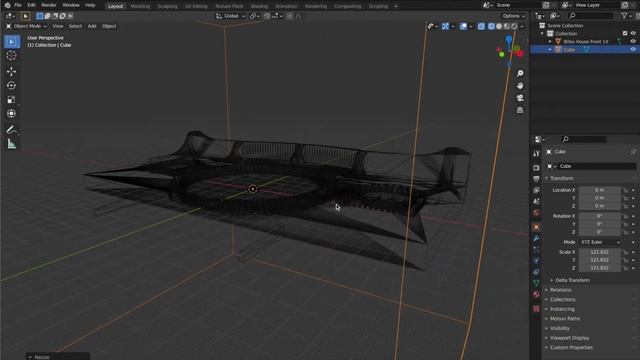Open the Window menu
The height and width of the screenshot is (360, 640).
click(x=71, y=5)
